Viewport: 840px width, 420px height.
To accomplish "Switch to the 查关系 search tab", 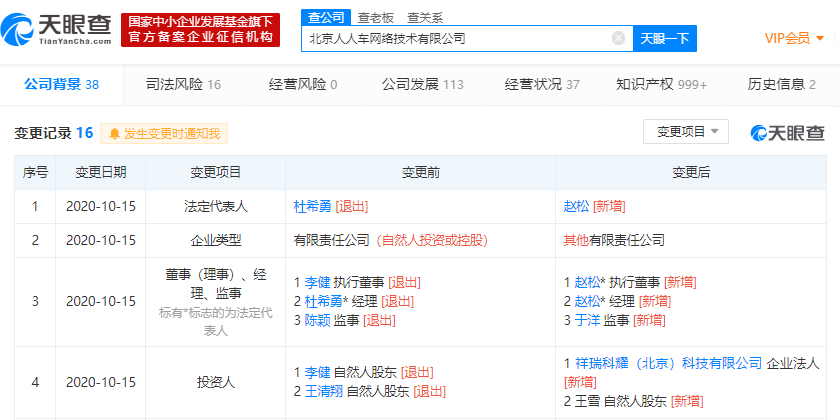I will pos(425,18).
